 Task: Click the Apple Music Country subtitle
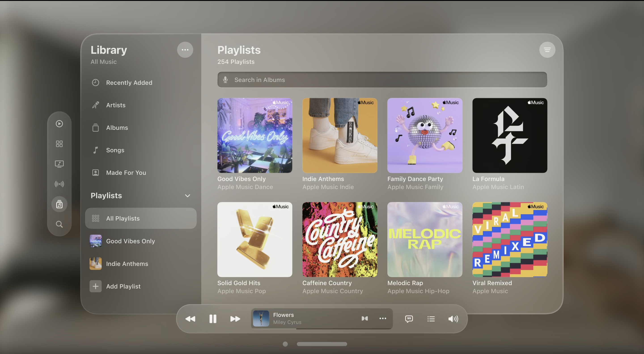[x=333, y=291]
